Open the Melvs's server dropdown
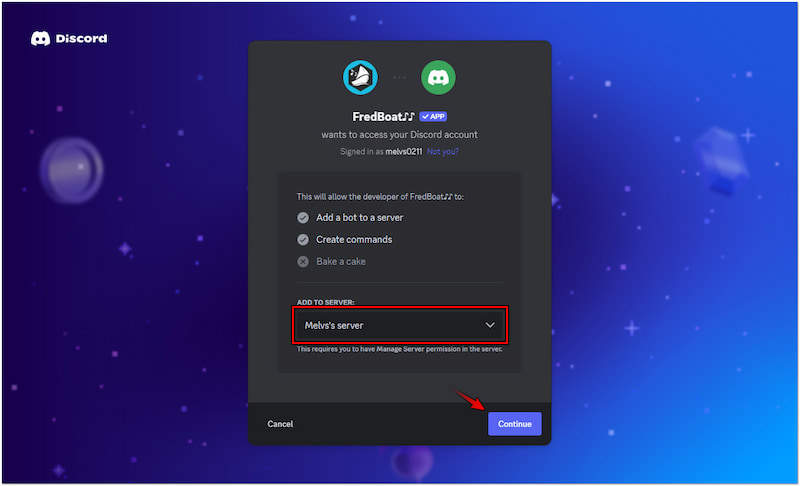This screenshot has width=800, height=486. (400, 325)
